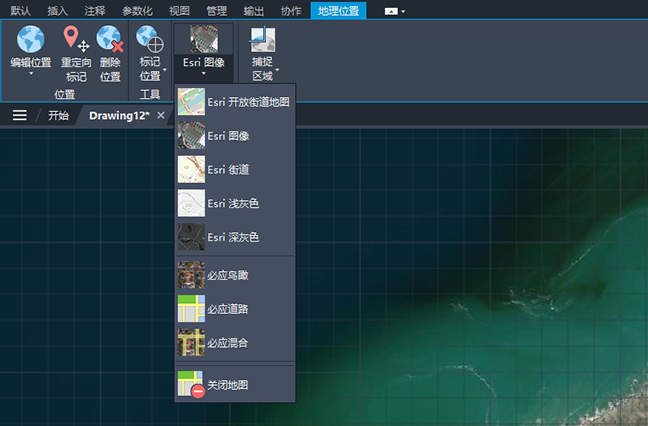Click the 删除位置 globe icon
Screen dimensions: 648x426
pyautogui.click(x=110, y=39)
